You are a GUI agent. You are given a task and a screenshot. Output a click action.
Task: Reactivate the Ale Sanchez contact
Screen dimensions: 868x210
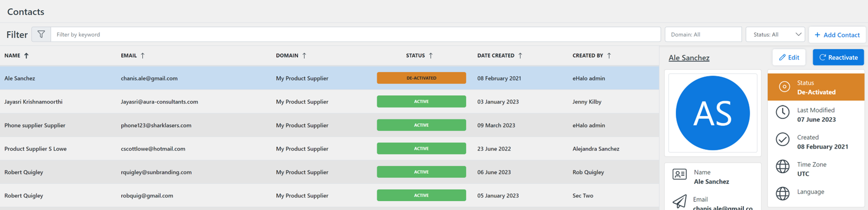[838, 57]
